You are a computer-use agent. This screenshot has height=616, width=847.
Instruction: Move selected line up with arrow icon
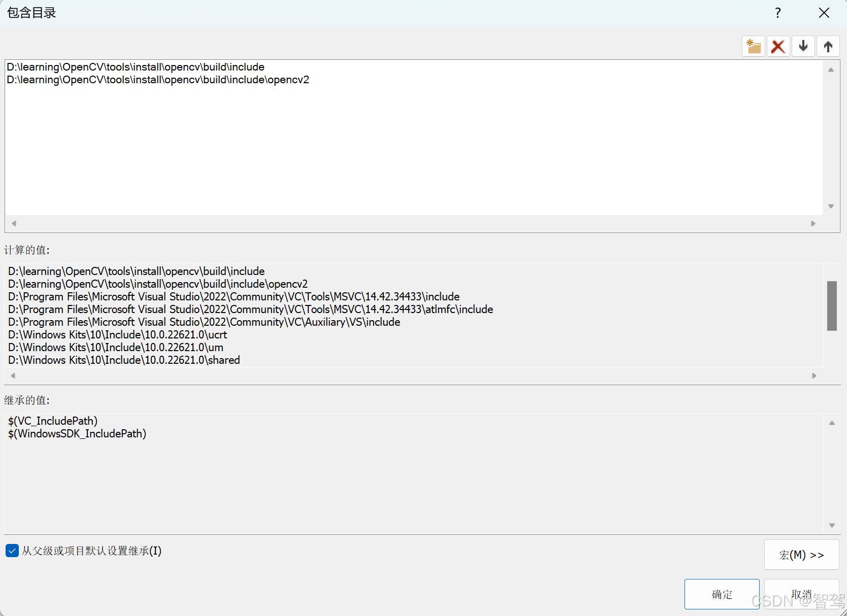point(828,47)
